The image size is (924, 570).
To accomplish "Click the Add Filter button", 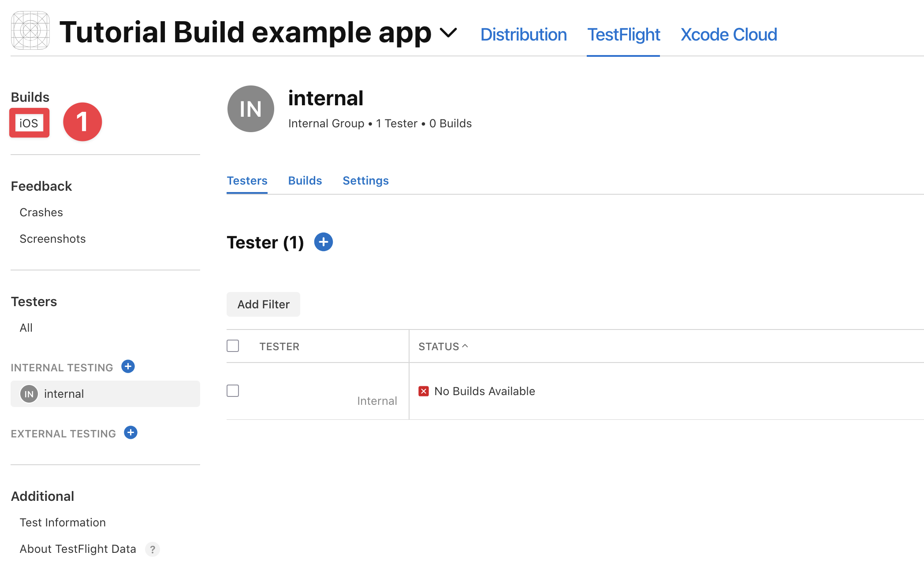I will (263, 304).
